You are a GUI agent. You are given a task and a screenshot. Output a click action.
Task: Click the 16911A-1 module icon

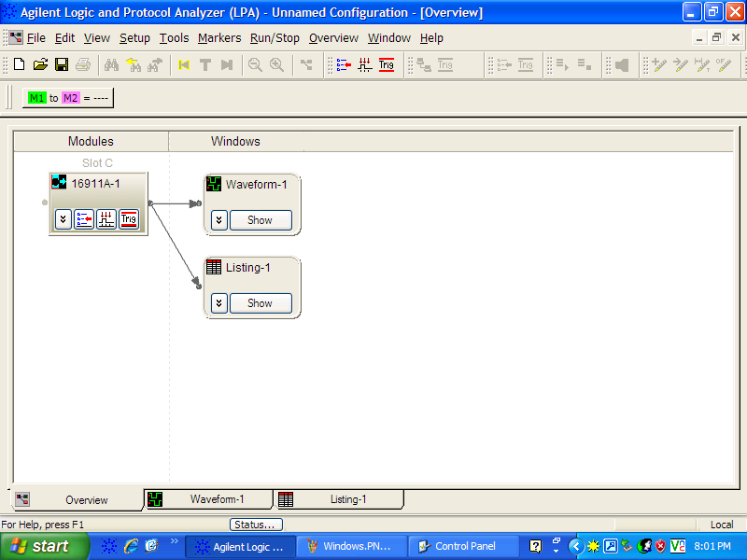point(59,182)
